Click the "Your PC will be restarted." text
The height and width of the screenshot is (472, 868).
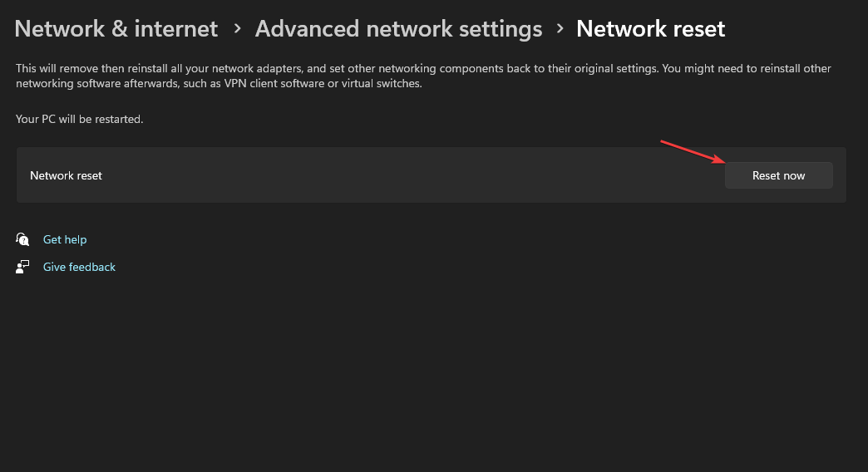tap(79, 119)
